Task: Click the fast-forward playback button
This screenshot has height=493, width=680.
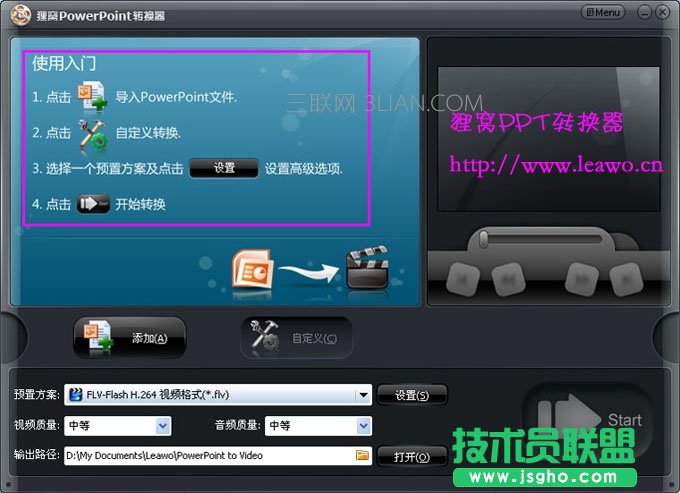Action: (582, 280)
